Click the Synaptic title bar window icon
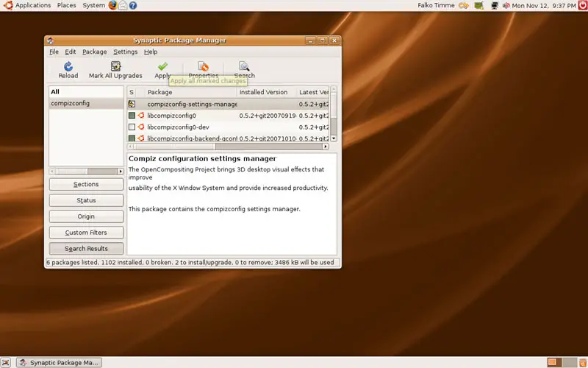This screenshot has width=588, height=368. 50,40
